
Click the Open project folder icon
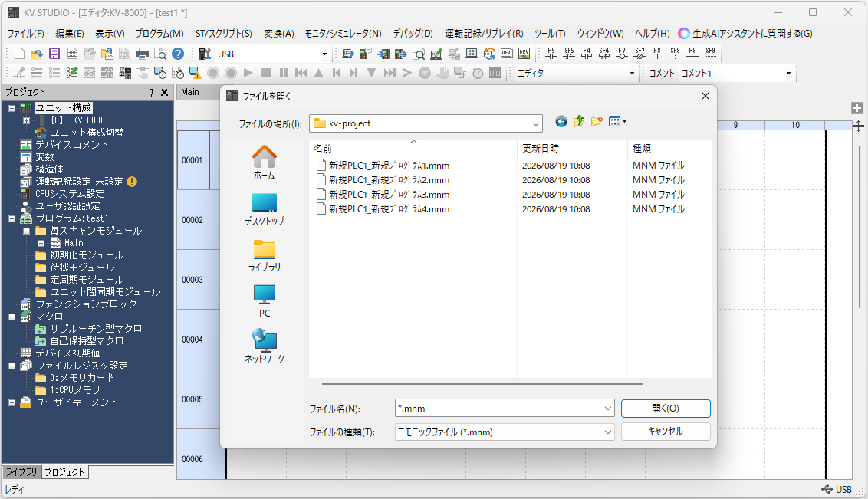tap(37, 54)
